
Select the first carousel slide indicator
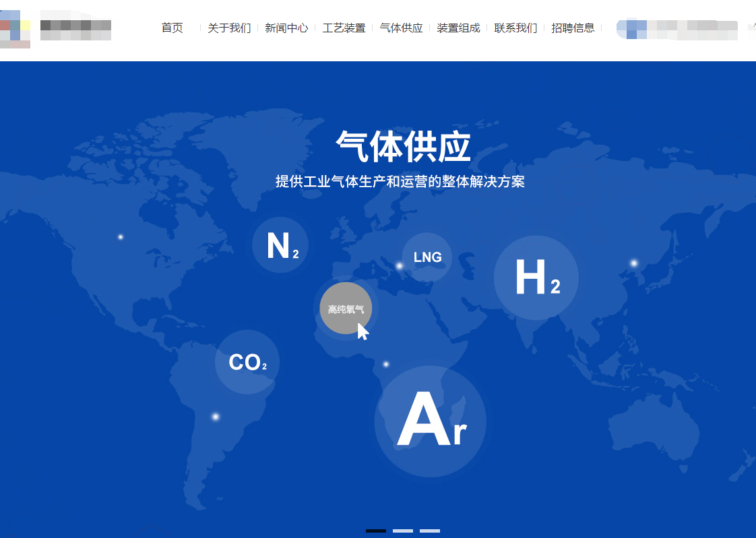pyautogui.click(x=376, y=531)
